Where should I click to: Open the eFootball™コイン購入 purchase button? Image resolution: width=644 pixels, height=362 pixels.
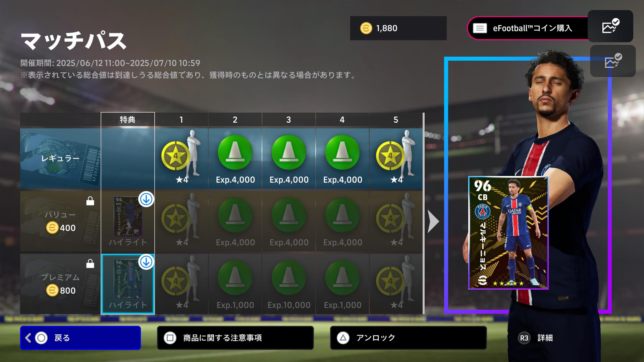click(x=528, y=28)
